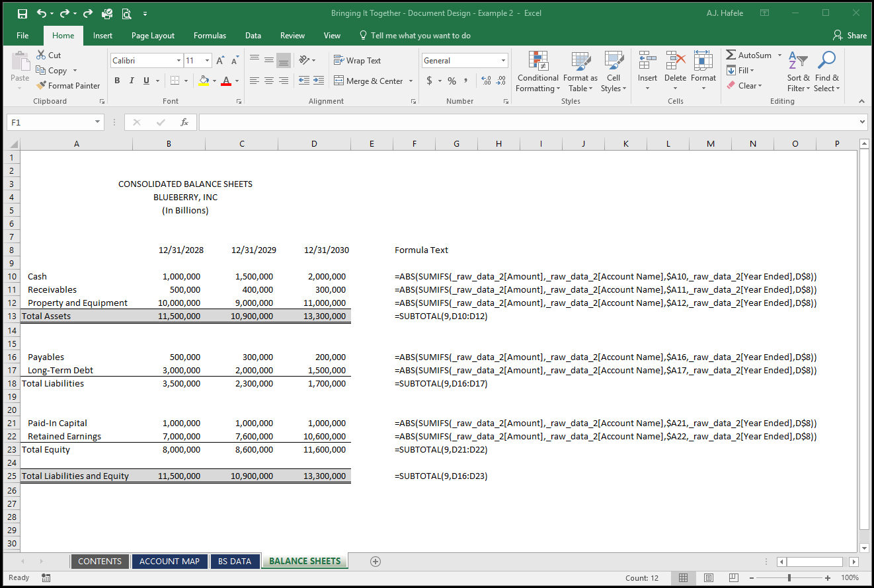The height and width of the screenshot is (588, 874).
Task: Click the Save icon in title bar
Action: tap(22, 13)
